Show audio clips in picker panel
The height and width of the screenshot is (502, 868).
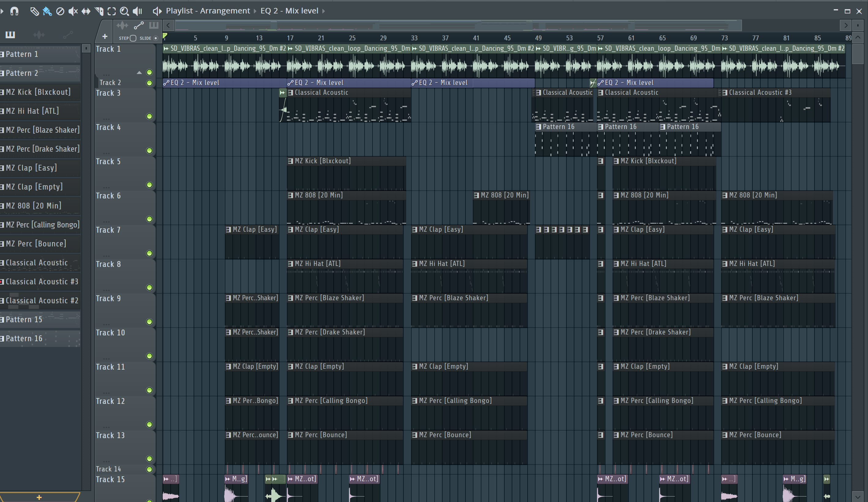39,35
